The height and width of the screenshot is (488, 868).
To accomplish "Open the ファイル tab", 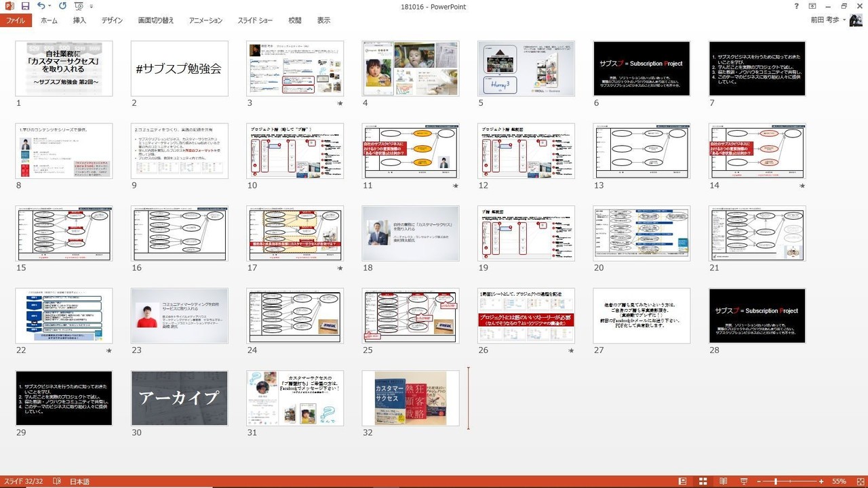I will click(16, 20).
